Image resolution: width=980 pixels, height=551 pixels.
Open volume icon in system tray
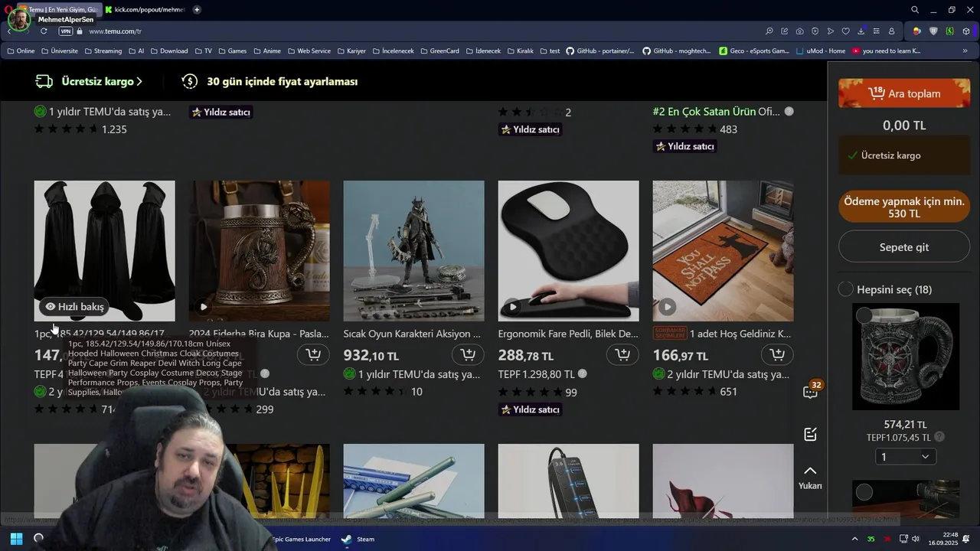pos(916,539)
